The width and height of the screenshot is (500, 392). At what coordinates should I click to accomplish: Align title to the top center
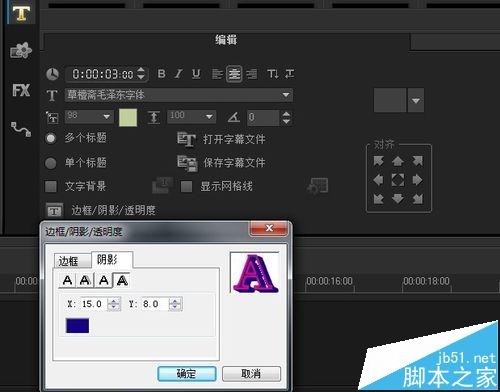click(x=398, y=161)
